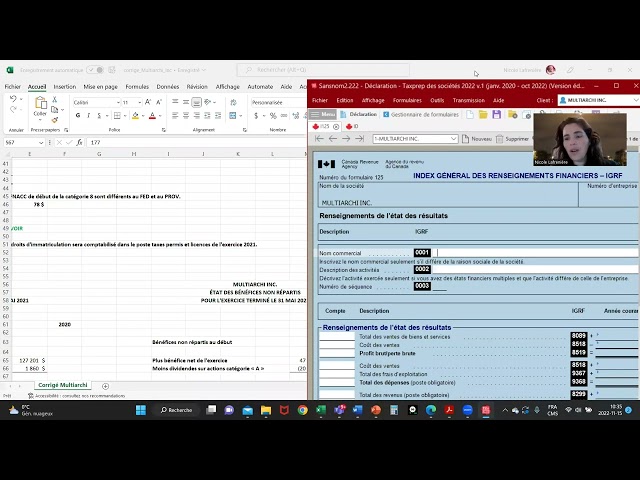Open the Calibri font name dropdown

118,102
